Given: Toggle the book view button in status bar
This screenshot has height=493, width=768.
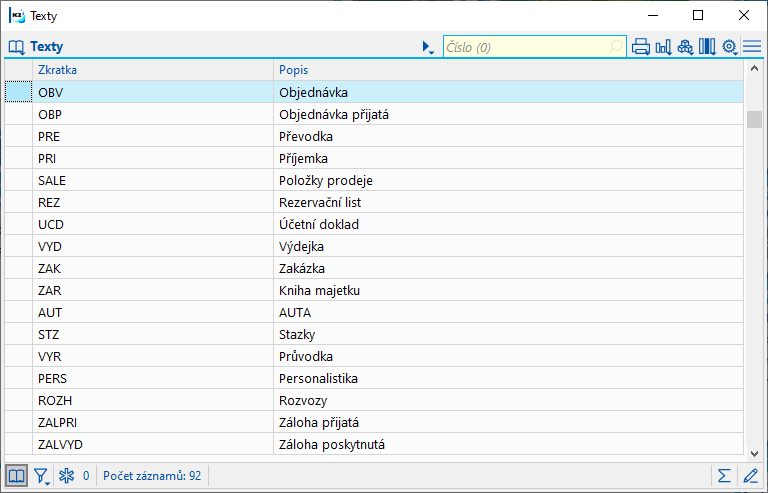Looking at the screenshot, I should [x=17, y=475].
